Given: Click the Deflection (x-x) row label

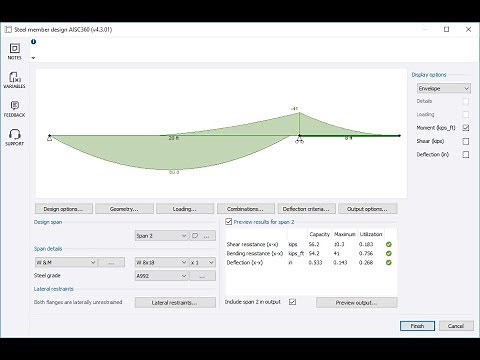Looking at the screenshot, I should [245, 263].
